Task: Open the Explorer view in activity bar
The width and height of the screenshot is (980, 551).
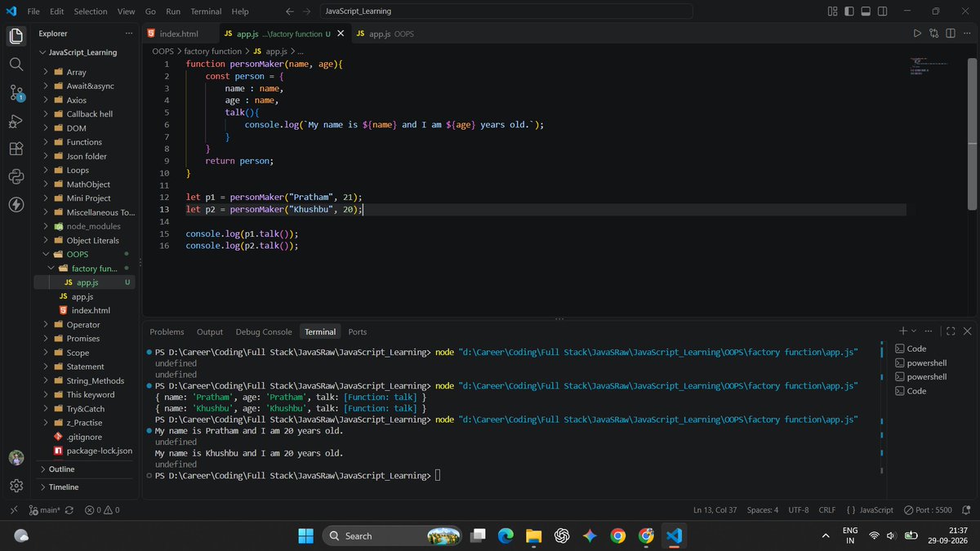Action: point(16,37)
